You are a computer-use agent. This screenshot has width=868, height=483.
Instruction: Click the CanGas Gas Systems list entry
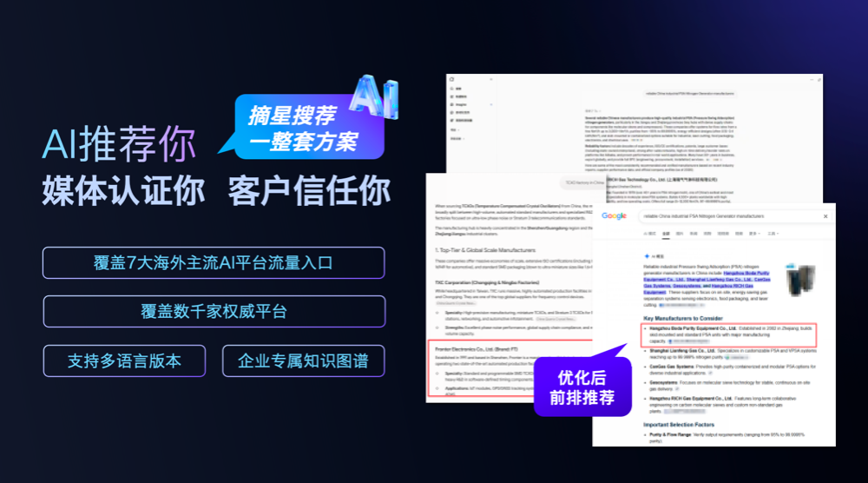732,369
